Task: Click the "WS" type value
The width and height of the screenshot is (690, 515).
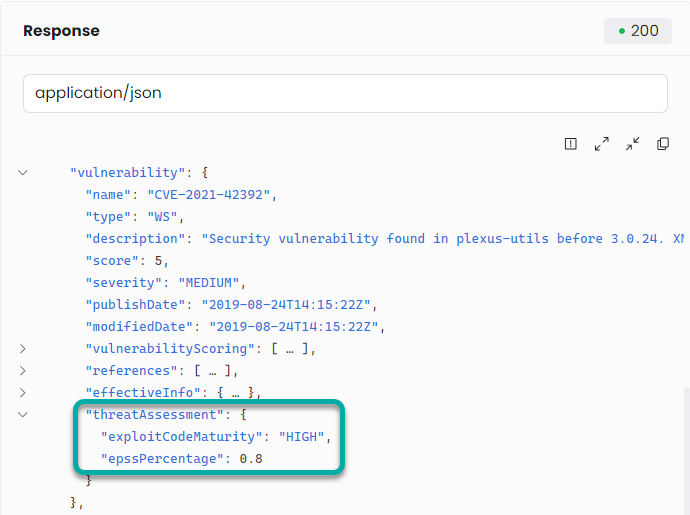Action: pyautogui.click(x=162, y=217)
